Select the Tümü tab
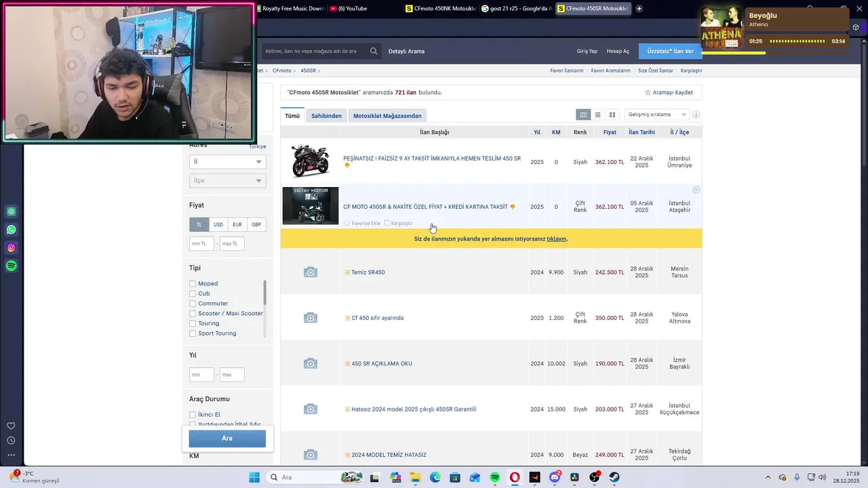Viewport: 868px width, 488px height. point(292,116)
